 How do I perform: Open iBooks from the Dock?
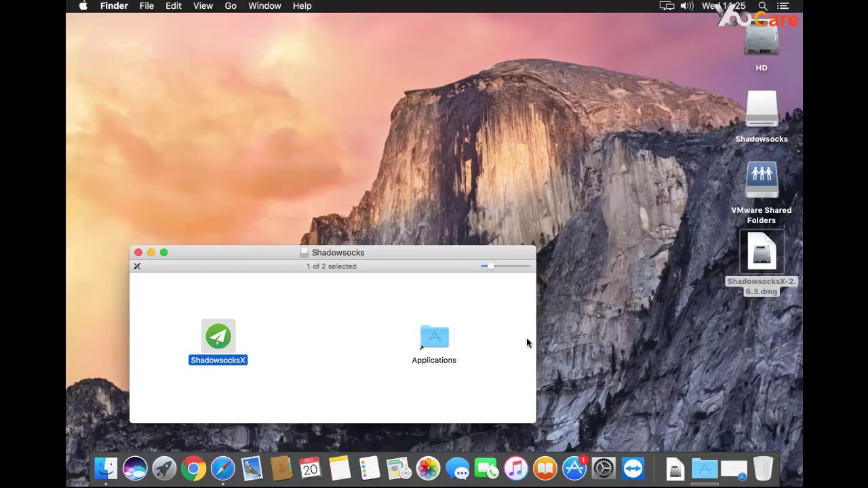tap(545, 468)
